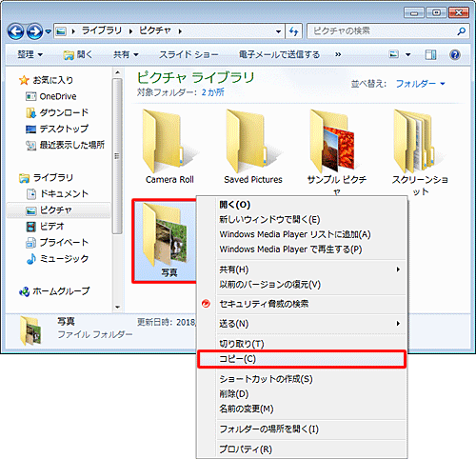Viewport: 476px width, 459px height.
Task: Select the 写真 folder
Action: click(165, 241)
